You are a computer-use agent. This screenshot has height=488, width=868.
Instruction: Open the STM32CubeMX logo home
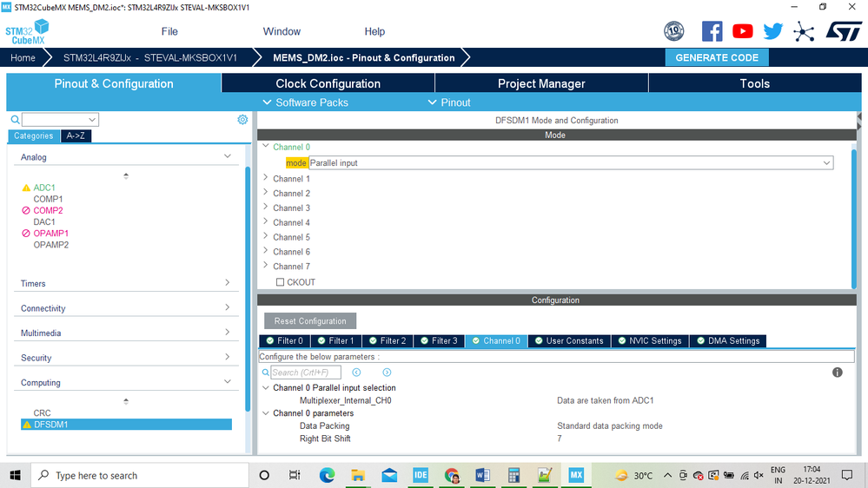27,31
